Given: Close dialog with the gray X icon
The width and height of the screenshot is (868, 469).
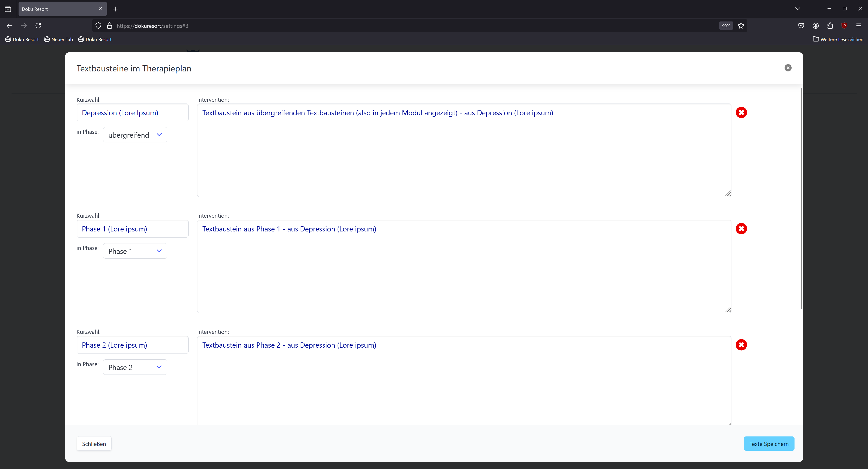Looking at the screenshot, I should point(788,68).
